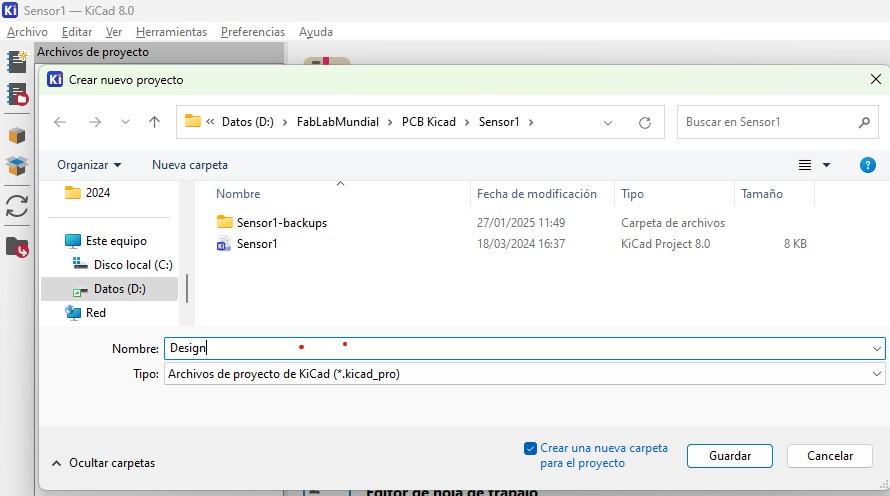Click the open project icon in sidebar

point(16,95)
